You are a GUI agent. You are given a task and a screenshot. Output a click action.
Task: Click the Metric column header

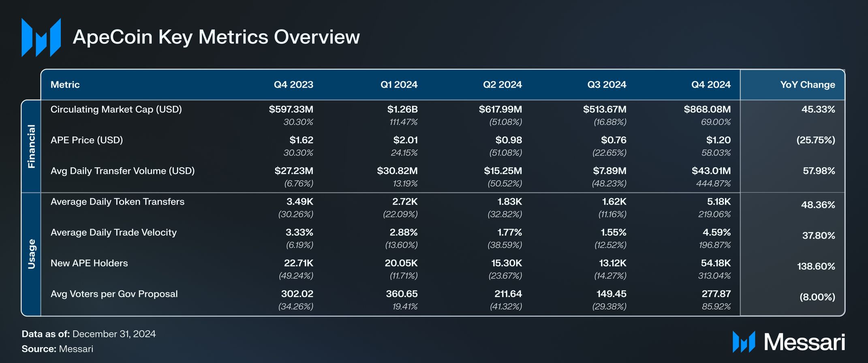point(65,85)
